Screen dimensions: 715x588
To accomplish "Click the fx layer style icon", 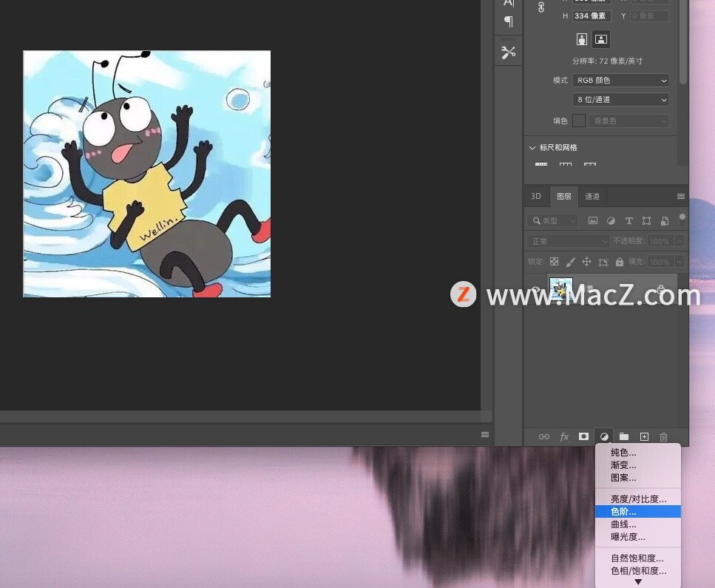I will pos(564,436).
